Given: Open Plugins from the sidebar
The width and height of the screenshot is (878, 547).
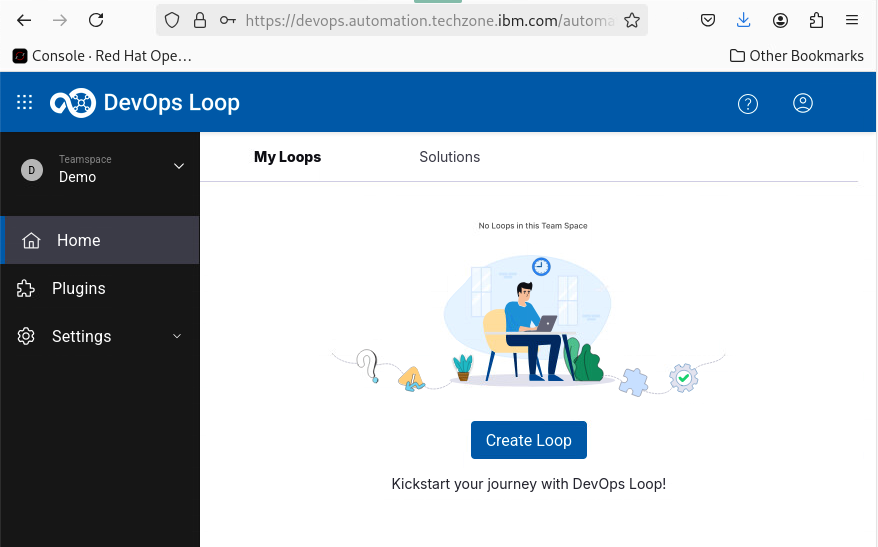Looking at the screenshot, I should [x=100, y=288].
